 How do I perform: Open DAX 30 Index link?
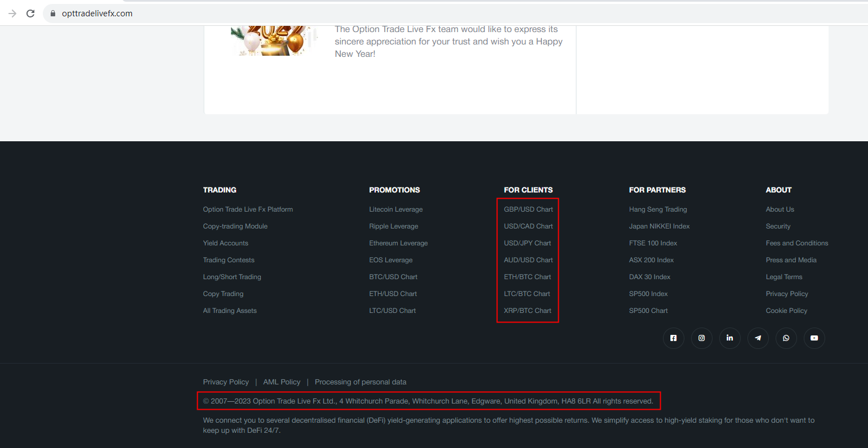pyautogui.click(x=650, y=277)
